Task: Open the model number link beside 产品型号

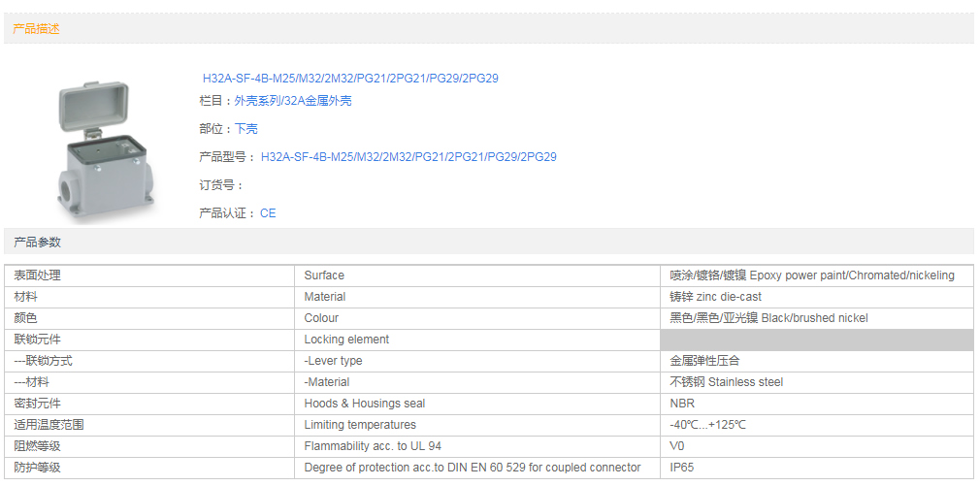Action: pos(408,157)
